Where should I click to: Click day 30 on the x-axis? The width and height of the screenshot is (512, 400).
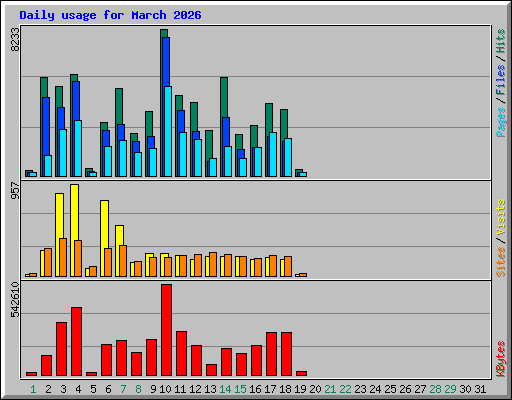[x=465, y=389]
